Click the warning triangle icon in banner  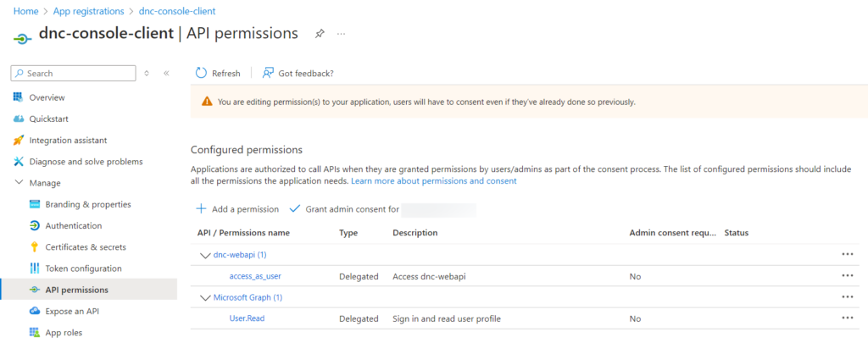coord(207,102)
